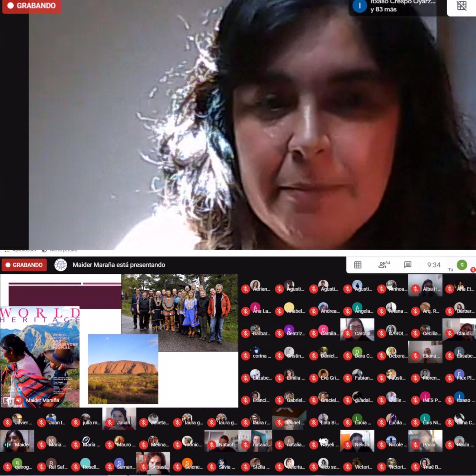Show the 84 participants list
The image size is (476, 476).
[383, 265]
